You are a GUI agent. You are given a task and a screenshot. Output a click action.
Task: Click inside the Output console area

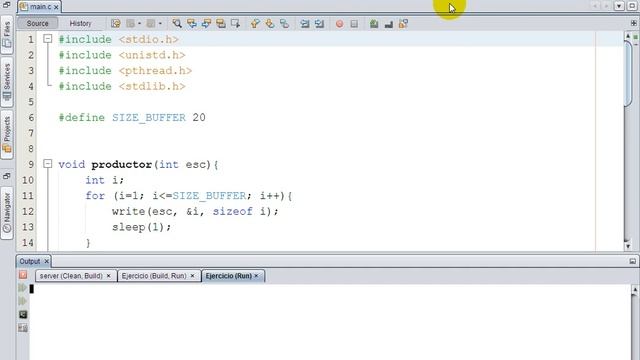[331, 322]
